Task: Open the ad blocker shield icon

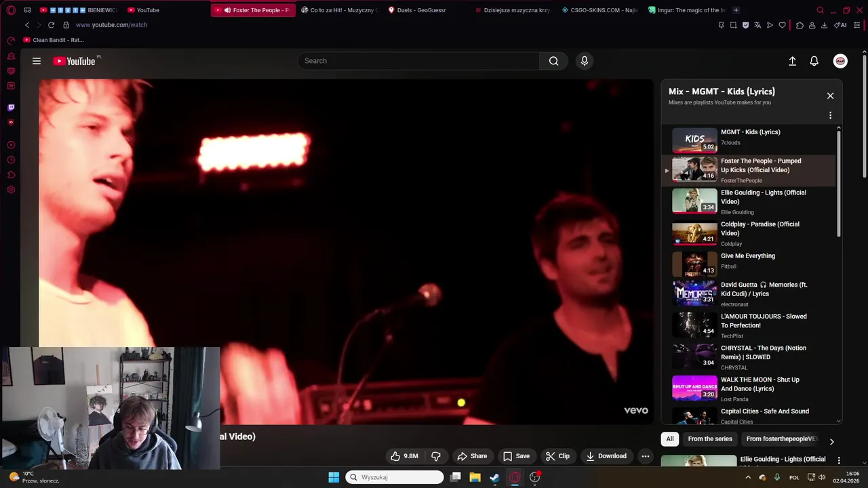Action: 745,25
